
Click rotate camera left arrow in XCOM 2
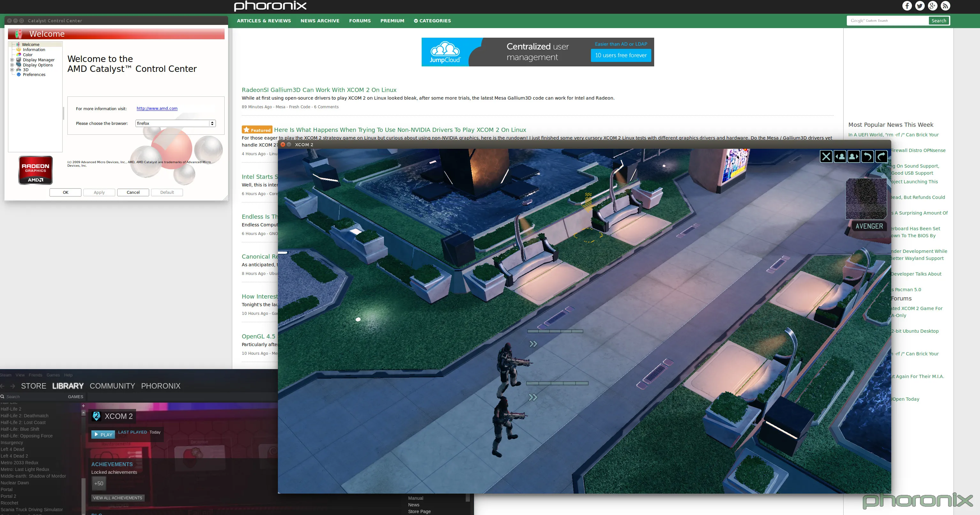coord(867,156)
